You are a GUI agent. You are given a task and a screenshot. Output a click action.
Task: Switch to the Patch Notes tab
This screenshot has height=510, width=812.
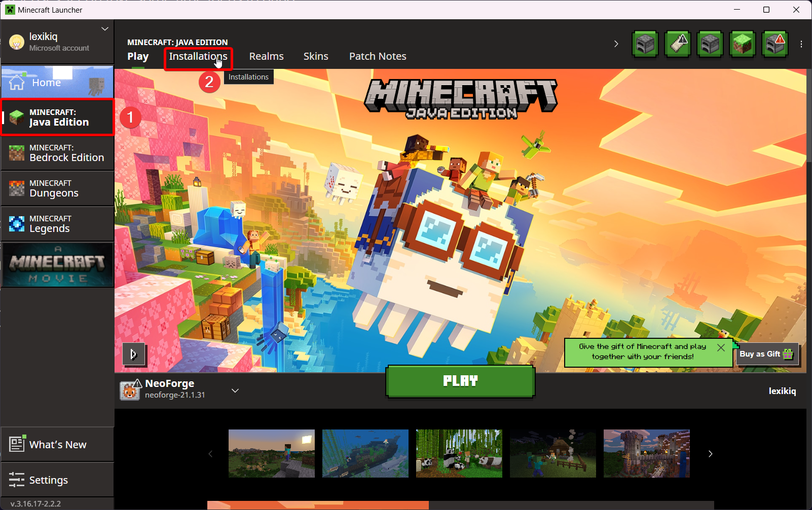click(377, 56)
